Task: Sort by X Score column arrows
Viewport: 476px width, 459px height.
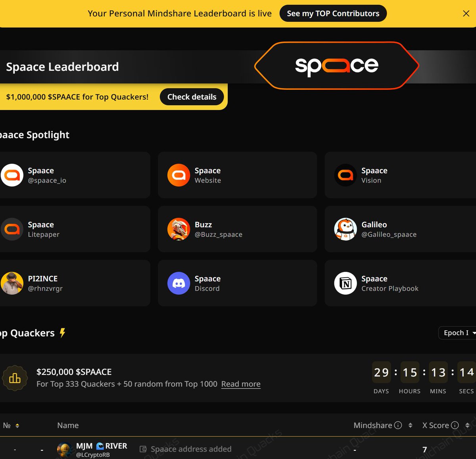Action: coord(467,426)
